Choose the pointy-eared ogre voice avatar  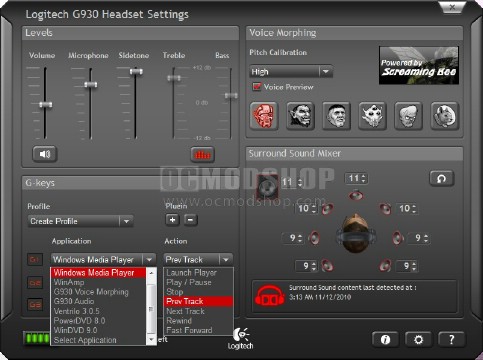(300, 116)
